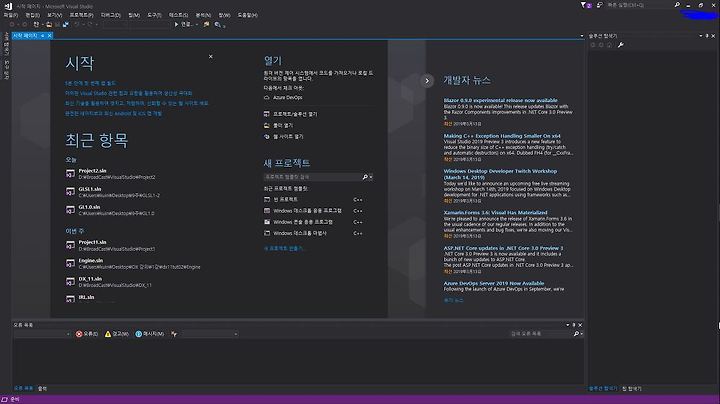The width and height of the screenshot is (720, 404).
Task: Open the 편집(E) menu
Action: [x=32, y=15]
